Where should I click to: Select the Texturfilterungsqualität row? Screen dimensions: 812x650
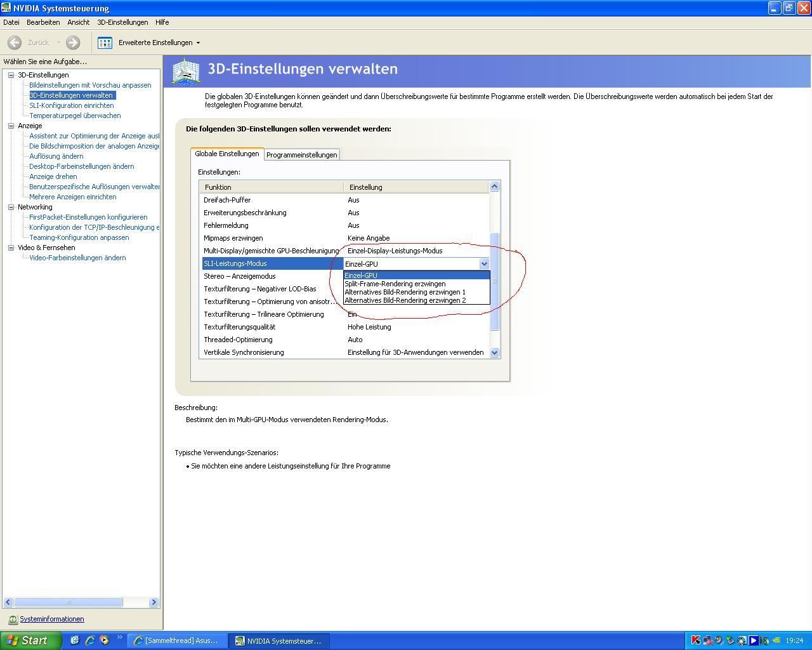click(x=344, y=327)
